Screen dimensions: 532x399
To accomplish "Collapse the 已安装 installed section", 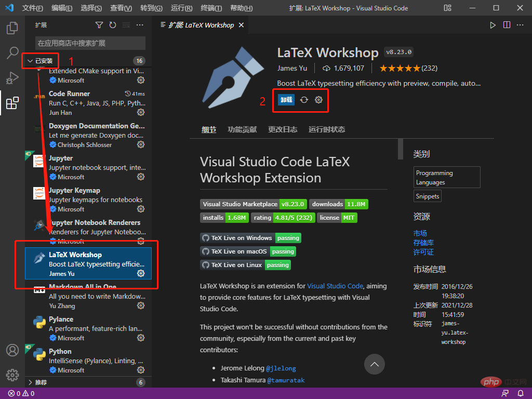I will coord(41,61).
